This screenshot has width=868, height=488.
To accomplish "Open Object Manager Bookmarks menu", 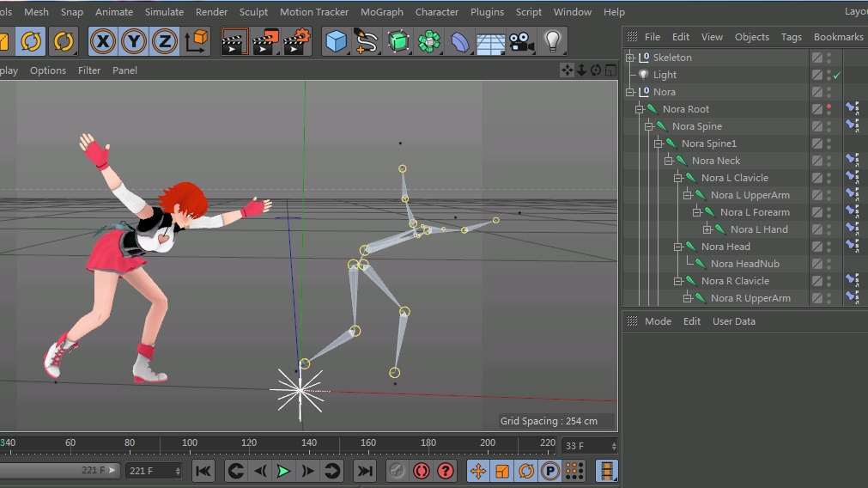I will pyautogui.click(x=838, y=37).
